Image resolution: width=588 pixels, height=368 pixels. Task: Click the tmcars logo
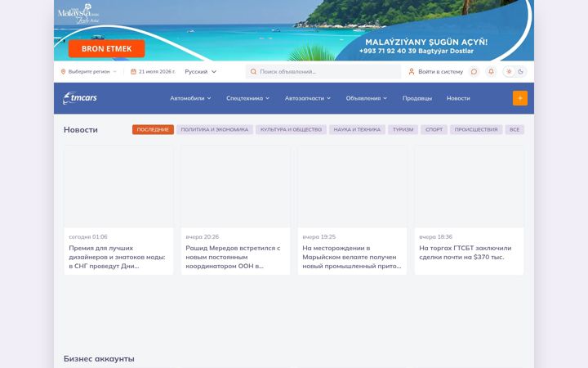(80, 98)
